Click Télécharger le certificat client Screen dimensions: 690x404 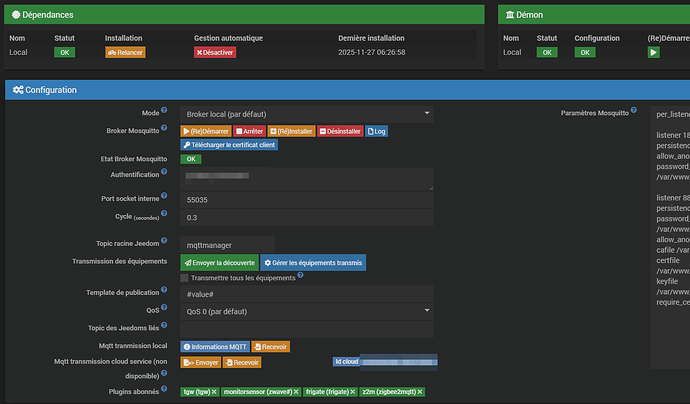[x=229, y=144]
